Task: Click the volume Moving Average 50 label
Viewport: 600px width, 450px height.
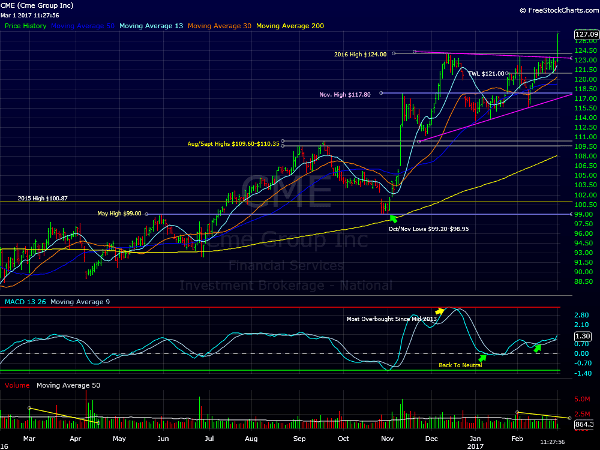Action: [x=68, y=385]
